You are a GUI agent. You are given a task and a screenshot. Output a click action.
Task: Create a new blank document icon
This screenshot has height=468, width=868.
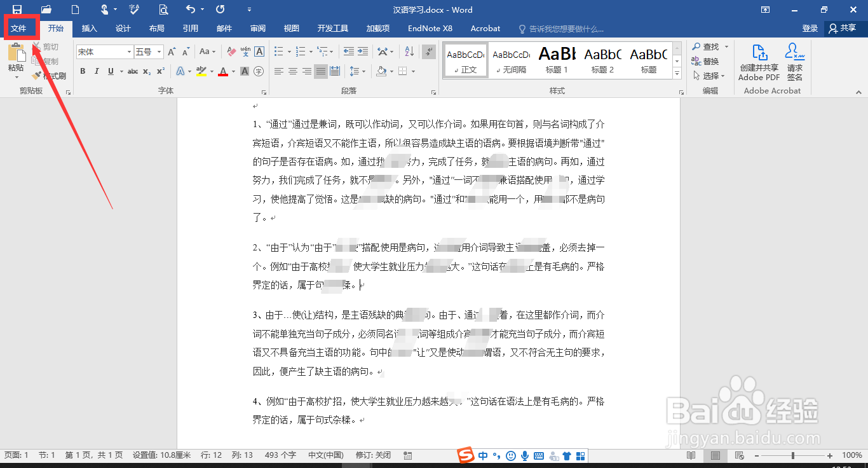tap(76, 10)
